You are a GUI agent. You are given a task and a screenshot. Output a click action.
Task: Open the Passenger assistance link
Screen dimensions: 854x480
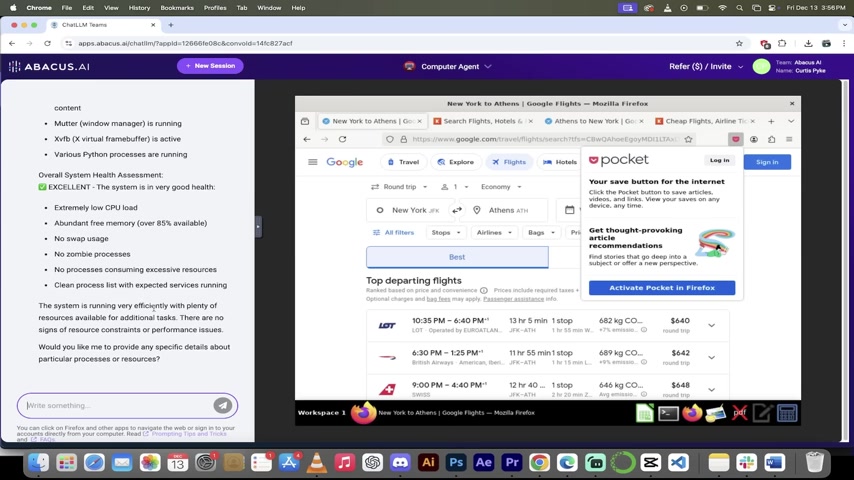(514, 299)
